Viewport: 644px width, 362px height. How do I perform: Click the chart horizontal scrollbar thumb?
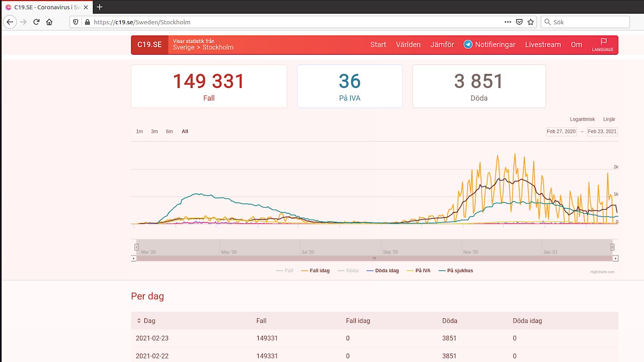(x=374, y=258)
